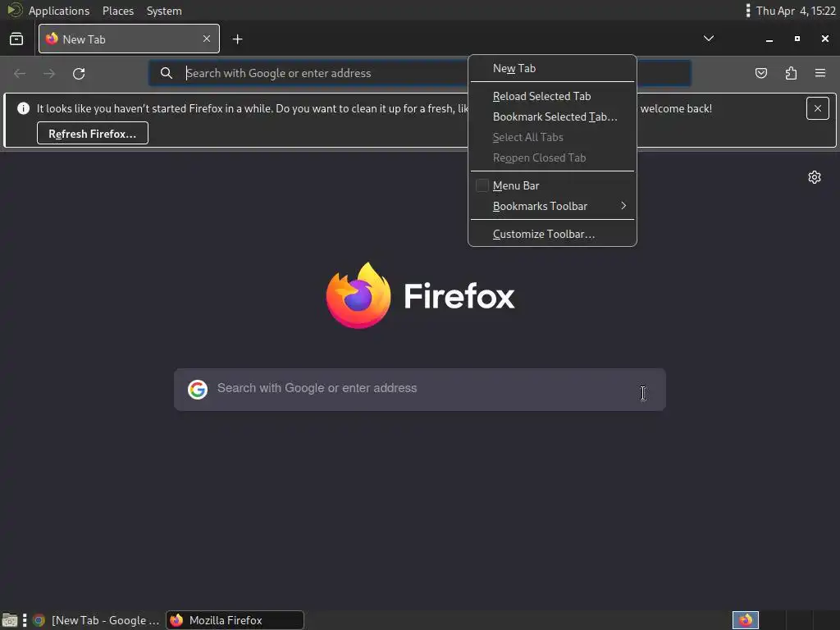
Task: Click the Refresh Firefox… button
Action: pyautogui.click(x=93, y=134)
